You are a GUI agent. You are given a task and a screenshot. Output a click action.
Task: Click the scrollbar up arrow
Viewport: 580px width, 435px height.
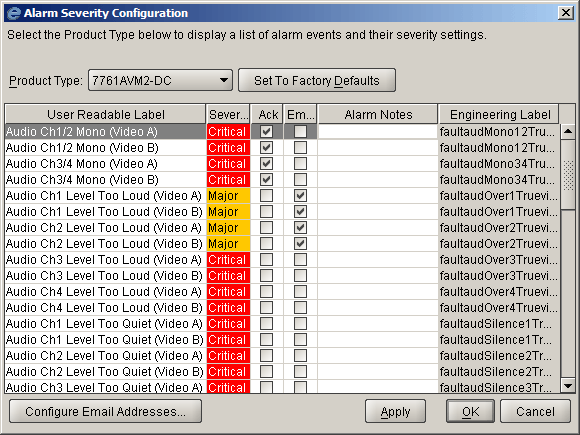click(568, 132)
